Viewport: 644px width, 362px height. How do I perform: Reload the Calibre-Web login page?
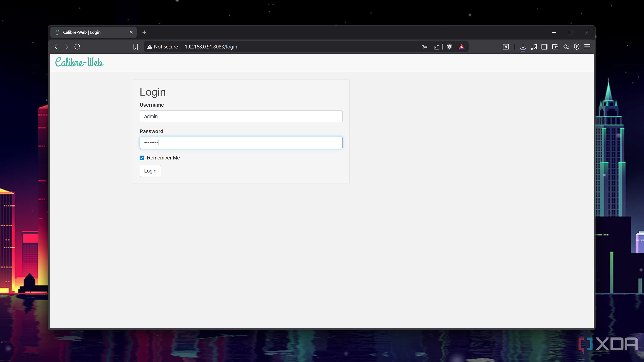point(77,47)
